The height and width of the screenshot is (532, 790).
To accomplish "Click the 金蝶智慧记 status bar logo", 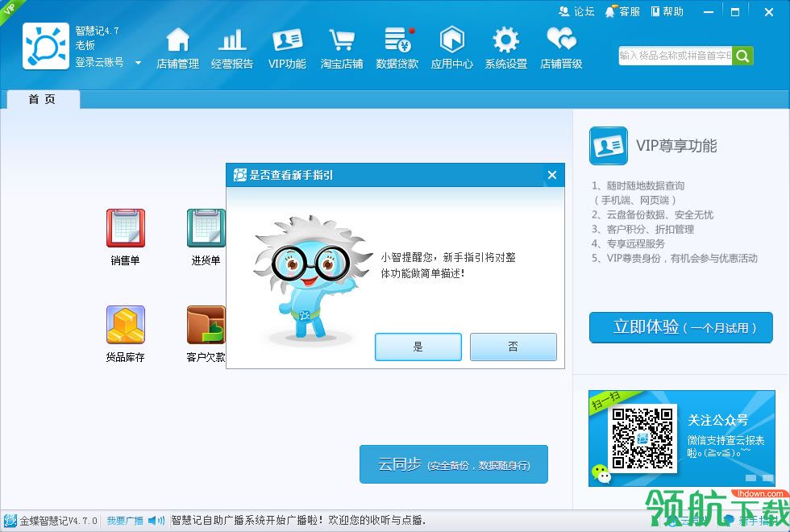I will pos(10,521).
